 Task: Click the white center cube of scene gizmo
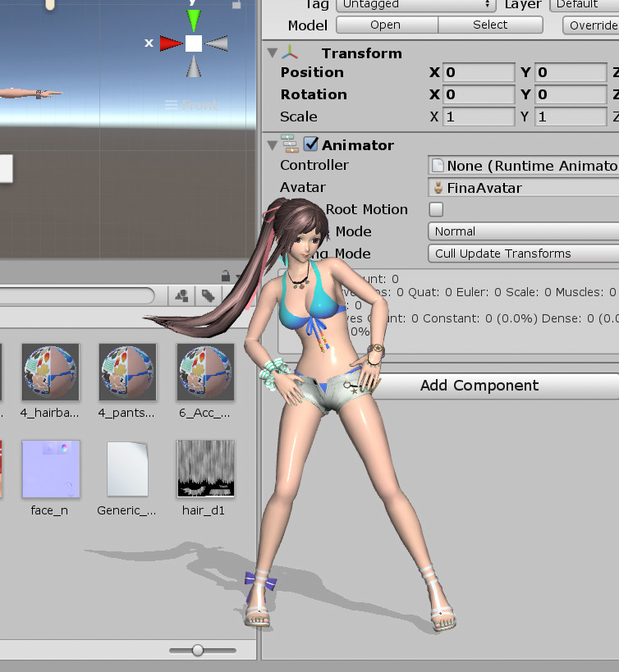coord(194,43)
